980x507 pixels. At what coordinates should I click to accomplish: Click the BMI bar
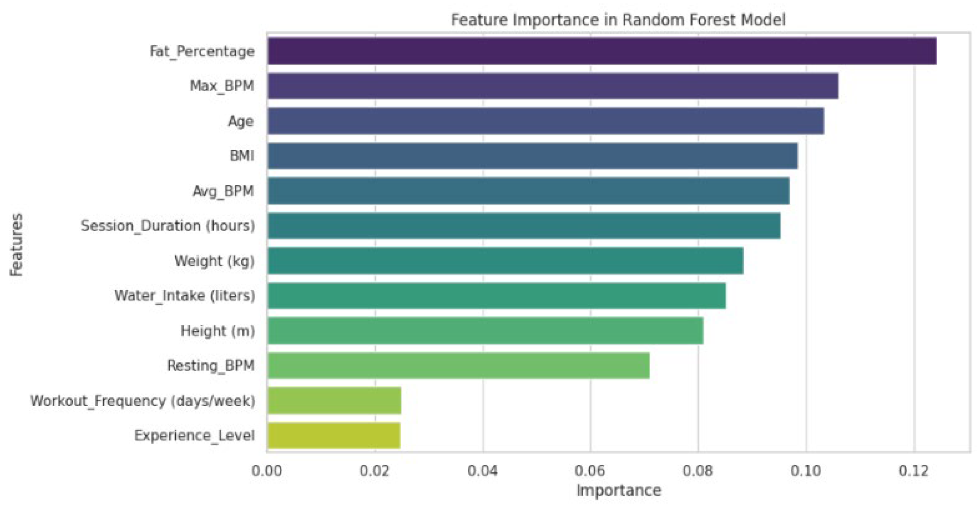533,156
